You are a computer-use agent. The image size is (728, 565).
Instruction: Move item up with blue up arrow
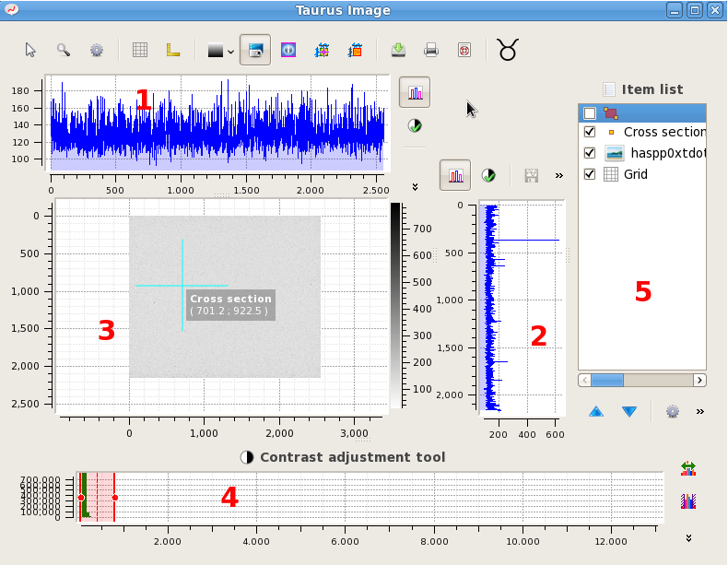click(x=596, y=411)
